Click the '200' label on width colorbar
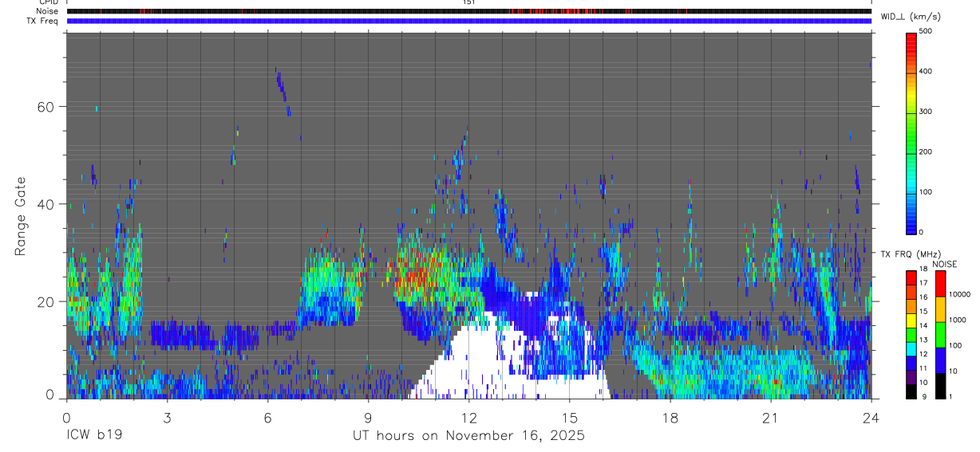980x452 pixels. [x=926, y=151]
